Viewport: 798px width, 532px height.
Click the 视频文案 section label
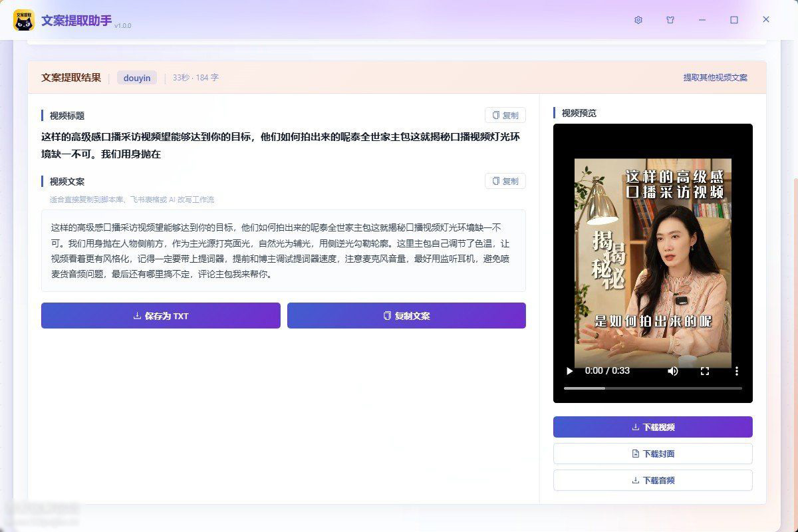pyautogui.click(x=67, y=182)
